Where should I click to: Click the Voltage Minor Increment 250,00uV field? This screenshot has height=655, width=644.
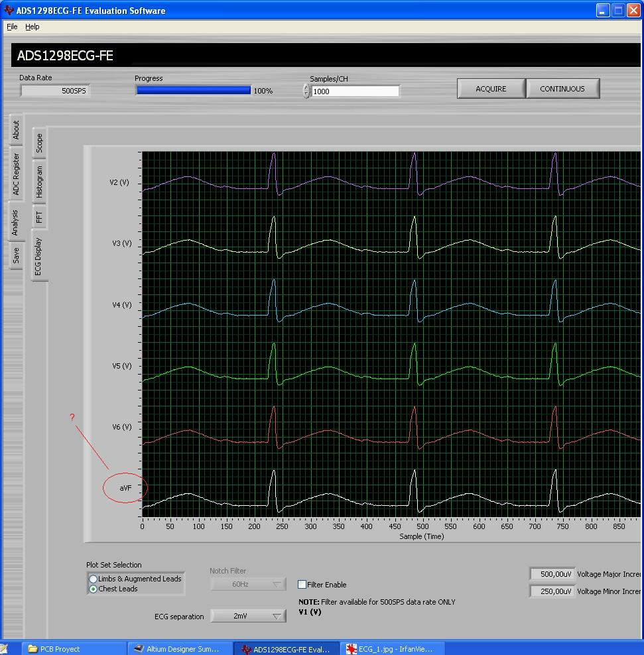[x=552, y=591]
